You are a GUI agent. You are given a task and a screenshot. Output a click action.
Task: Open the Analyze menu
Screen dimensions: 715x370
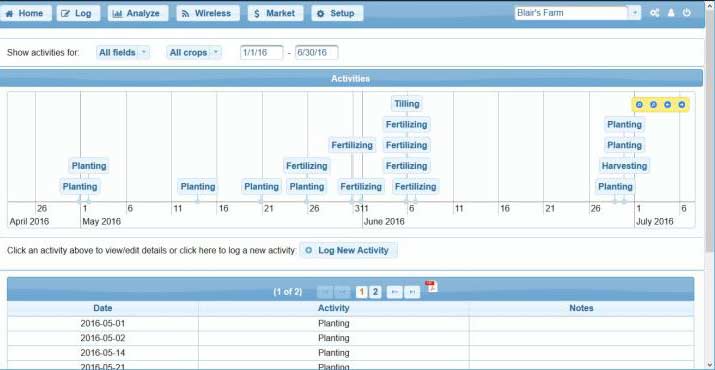coord(138,13)
